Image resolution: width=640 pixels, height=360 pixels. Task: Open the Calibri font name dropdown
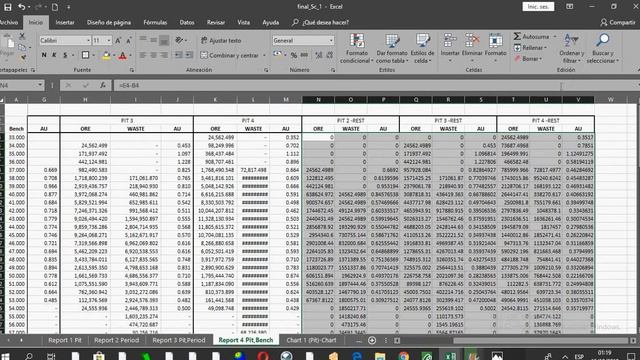coord(88,40)
